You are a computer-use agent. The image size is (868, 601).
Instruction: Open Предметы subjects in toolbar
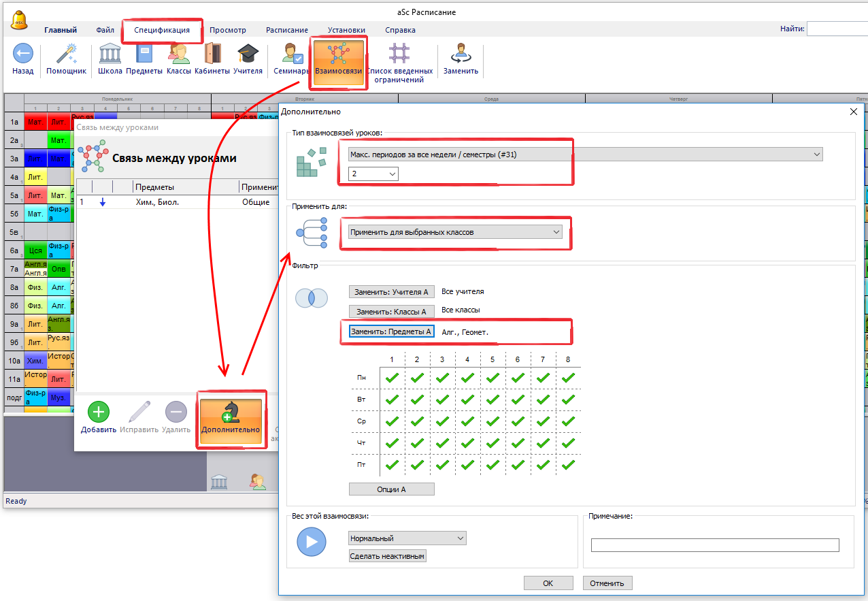[x=144, y=54]
